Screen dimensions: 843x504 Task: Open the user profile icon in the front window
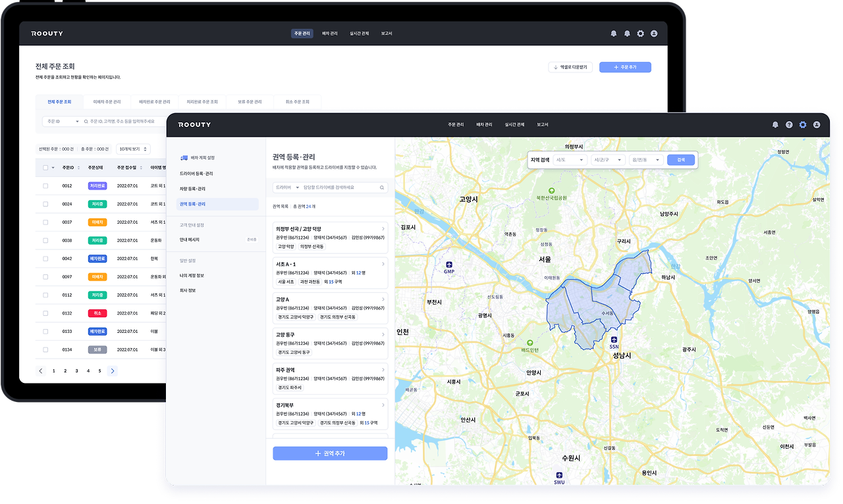817,124
